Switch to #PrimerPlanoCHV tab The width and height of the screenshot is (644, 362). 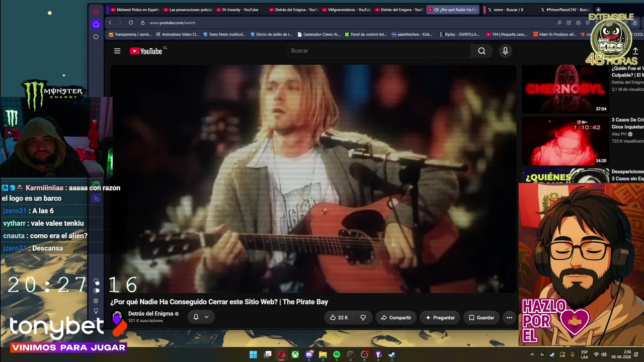565,10
